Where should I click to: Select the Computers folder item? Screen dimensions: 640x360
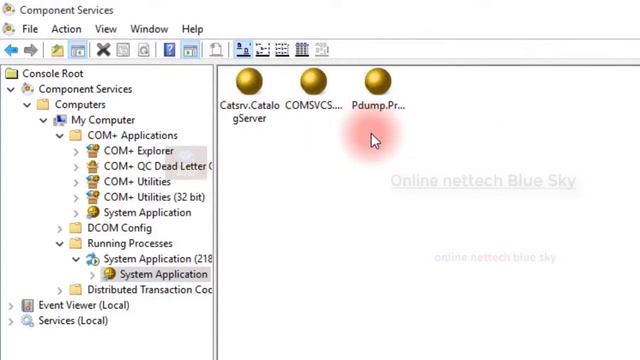[x=80, y=104]
